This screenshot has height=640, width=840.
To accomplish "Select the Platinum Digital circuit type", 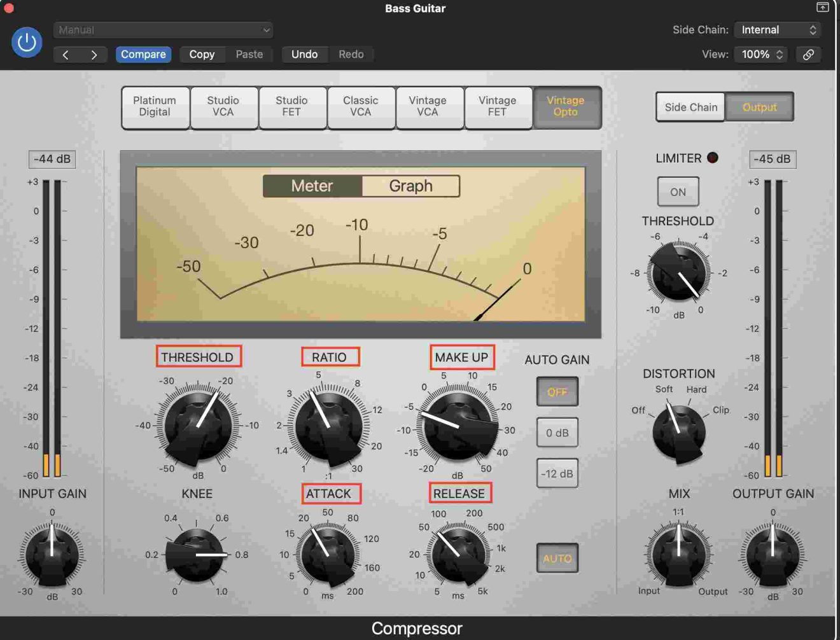I will [155, 107].
